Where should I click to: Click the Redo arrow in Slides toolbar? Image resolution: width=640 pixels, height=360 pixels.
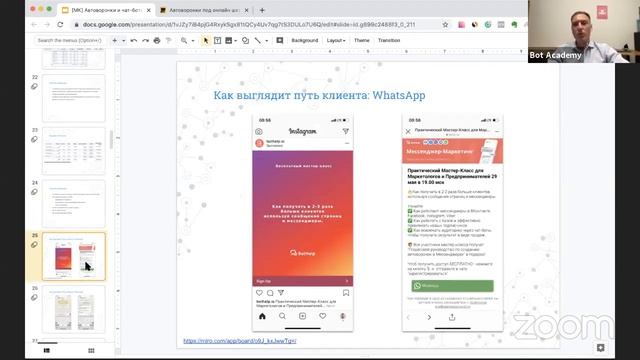145,40
